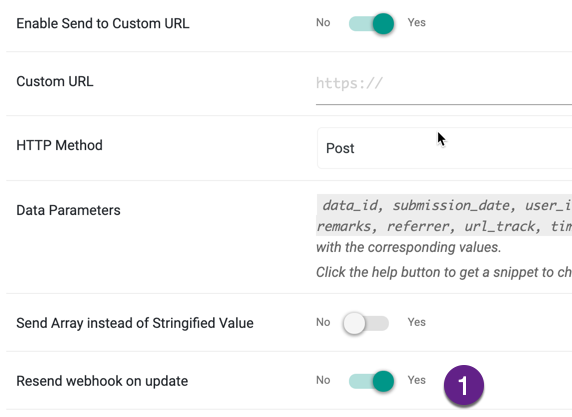This screenshot has height=417, width=572.
Task: Click the 'Click the help button' hint text
Action: point(444,273)
